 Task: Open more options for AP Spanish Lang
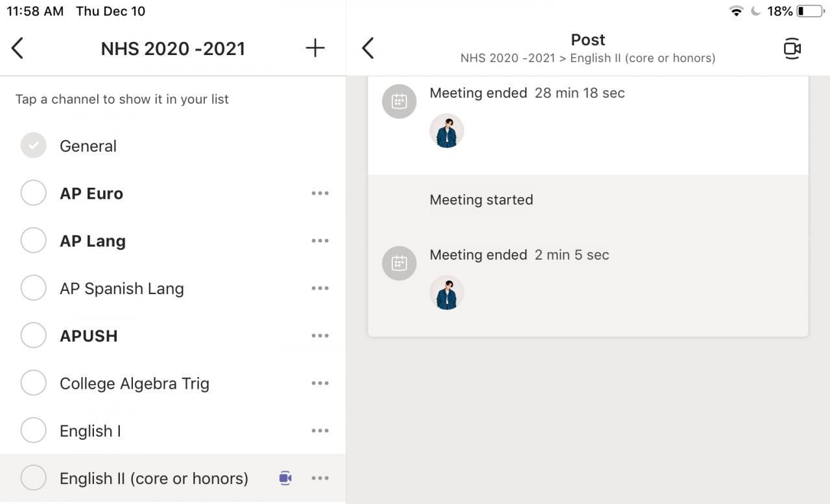(320, 288)
